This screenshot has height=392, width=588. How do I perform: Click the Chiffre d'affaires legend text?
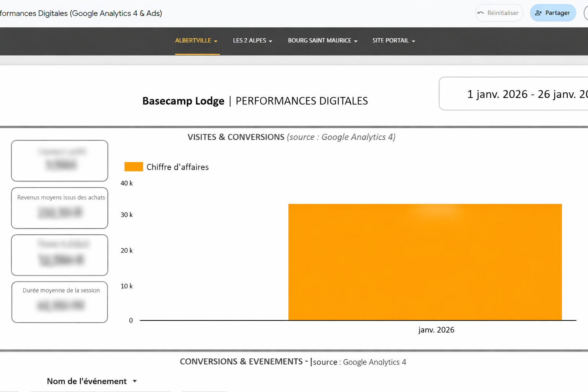(x=178, y=167)
